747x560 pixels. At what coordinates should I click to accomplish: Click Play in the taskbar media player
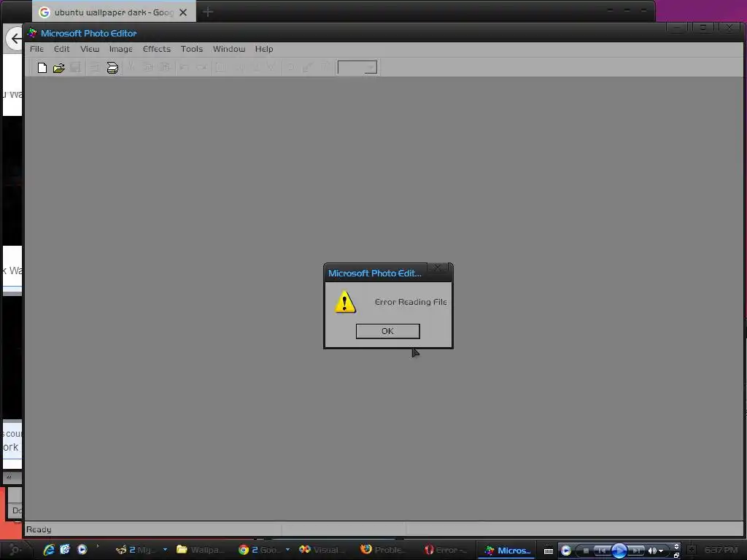click(619, 551)
